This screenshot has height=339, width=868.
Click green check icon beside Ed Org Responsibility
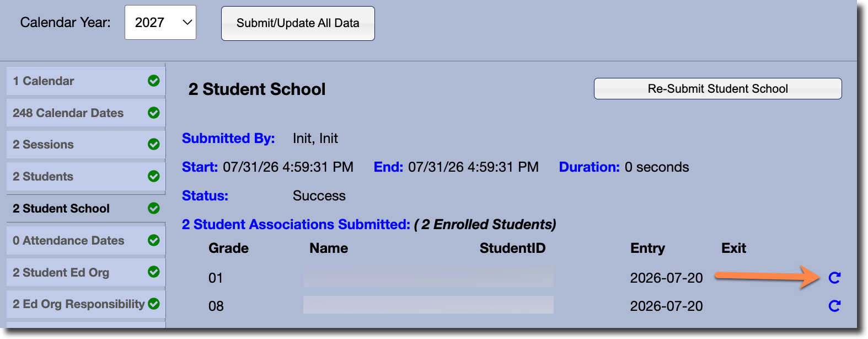154,304
